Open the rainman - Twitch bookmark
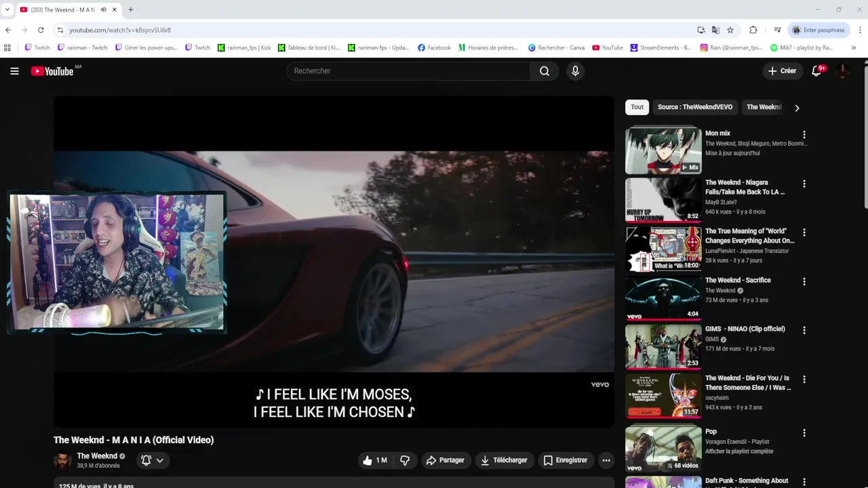The image size is (868, 488). [83, 47]
